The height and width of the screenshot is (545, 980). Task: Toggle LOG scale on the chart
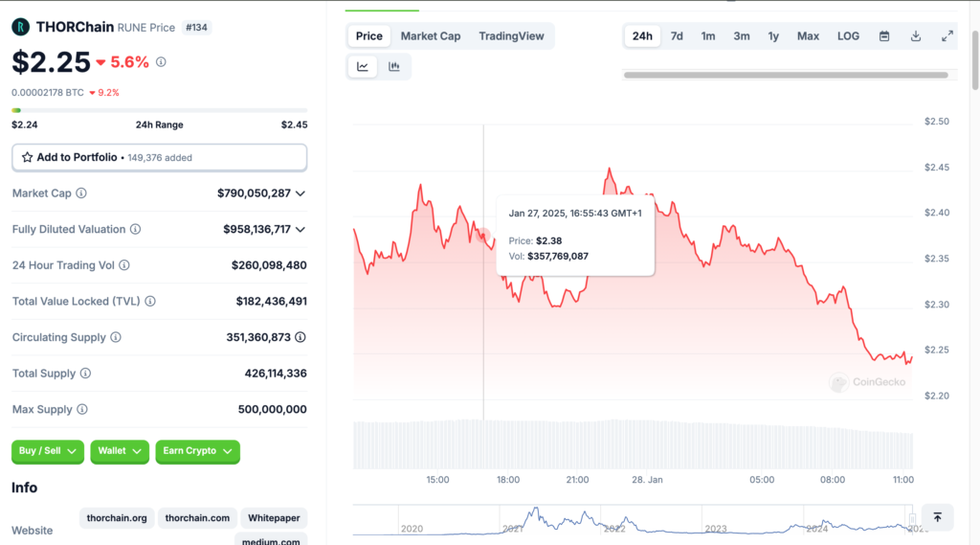click(848, 36)
